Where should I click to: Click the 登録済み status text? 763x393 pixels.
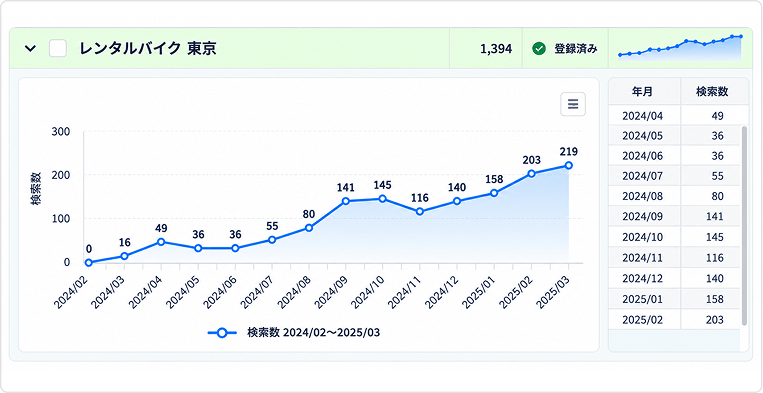(x=576, y=49)
